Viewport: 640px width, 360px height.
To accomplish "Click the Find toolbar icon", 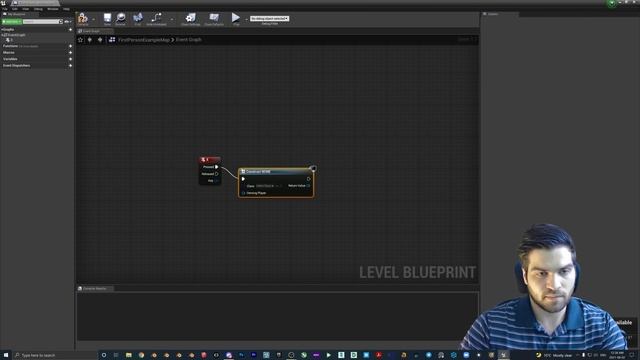I will pos(138,19).
